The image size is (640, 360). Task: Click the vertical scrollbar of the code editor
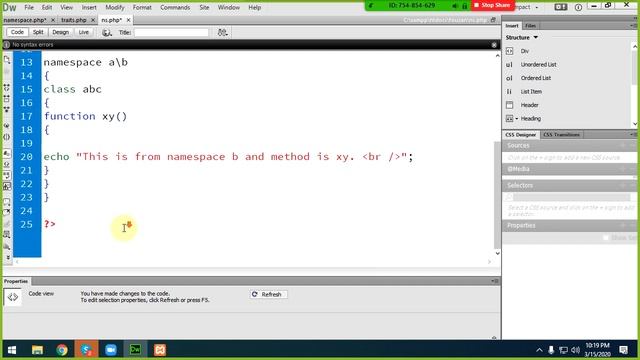[x=497, y=195]
